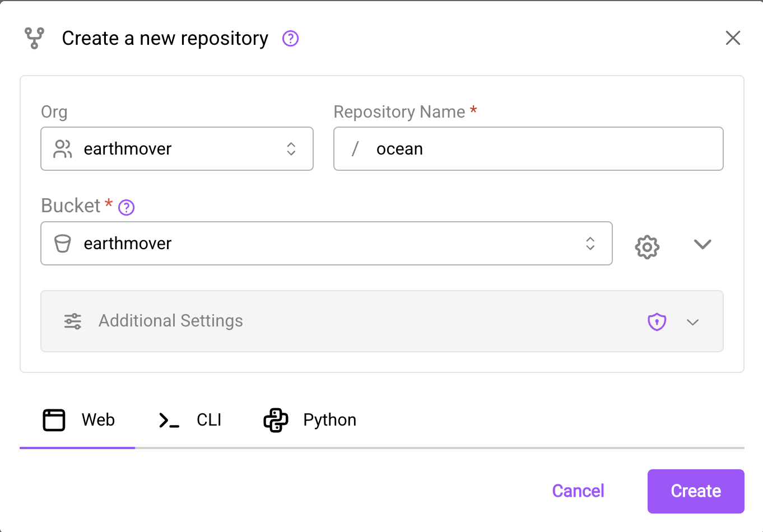Viewport: 763px width, 532px height.
Task: Click the Python logo icon
Action: (x=276, y=420)
